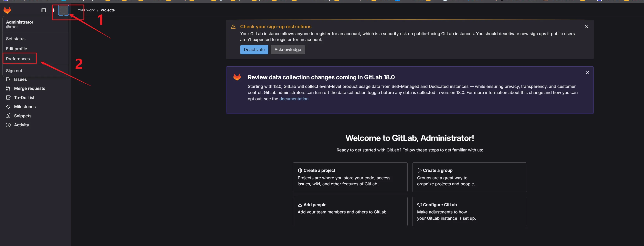The height and width of the screenshot is (246, 644).
Task: Click the warning triangle icon
Action: pyautogui.click(x=233, y=27)
